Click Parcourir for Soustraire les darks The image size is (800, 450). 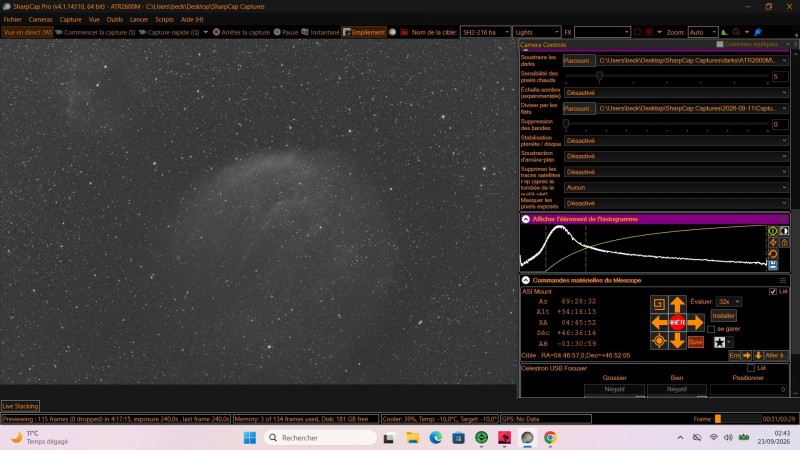(x=579, y=61)
